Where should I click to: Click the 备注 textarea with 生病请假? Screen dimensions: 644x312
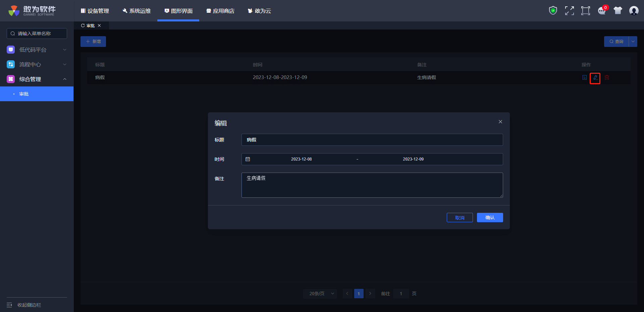[372, 185]
